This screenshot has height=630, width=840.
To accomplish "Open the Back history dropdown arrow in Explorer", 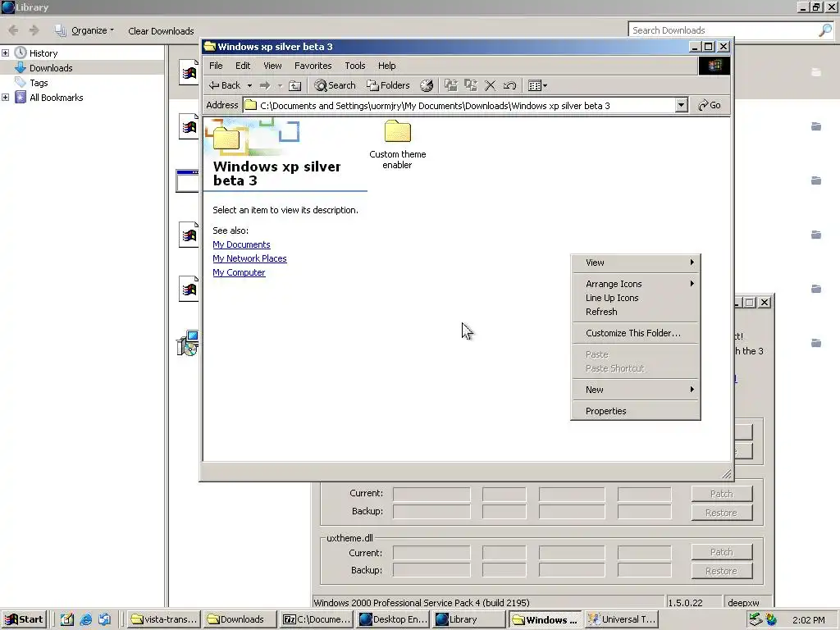I will click(249, 85).
